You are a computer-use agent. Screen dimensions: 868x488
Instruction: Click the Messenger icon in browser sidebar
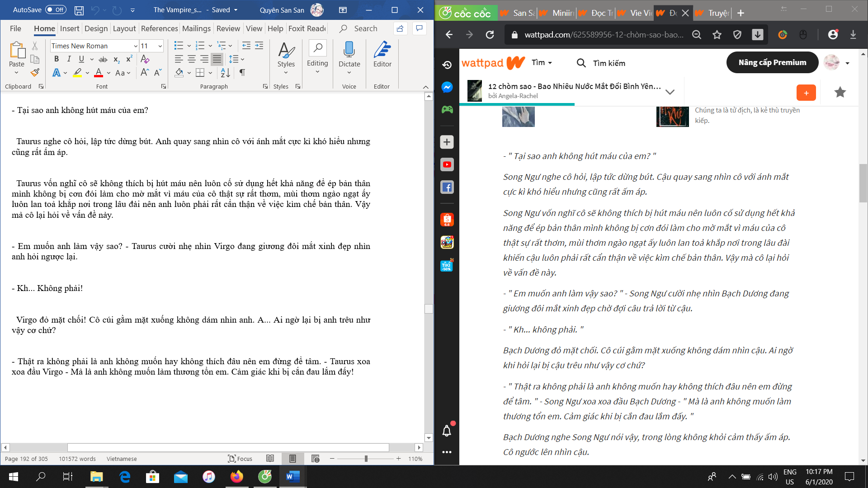click(447, 87)
